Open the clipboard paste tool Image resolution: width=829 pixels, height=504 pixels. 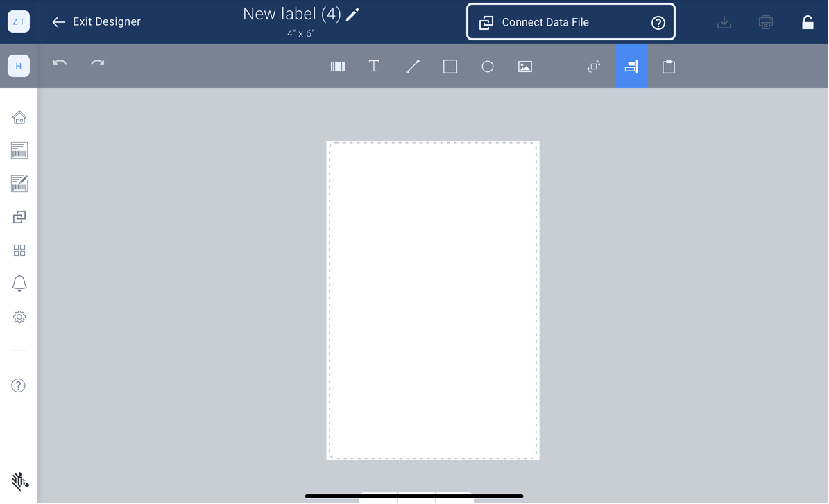668,66
